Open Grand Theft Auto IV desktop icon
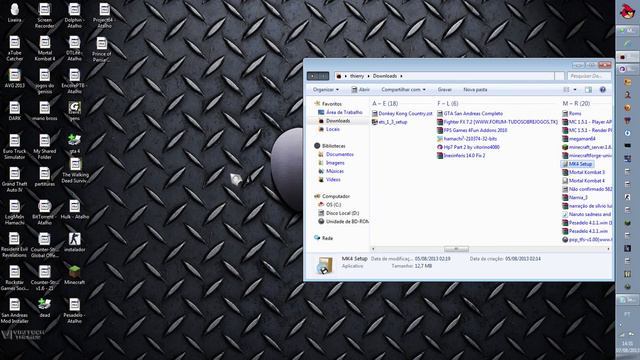 [x=15, y=180]
